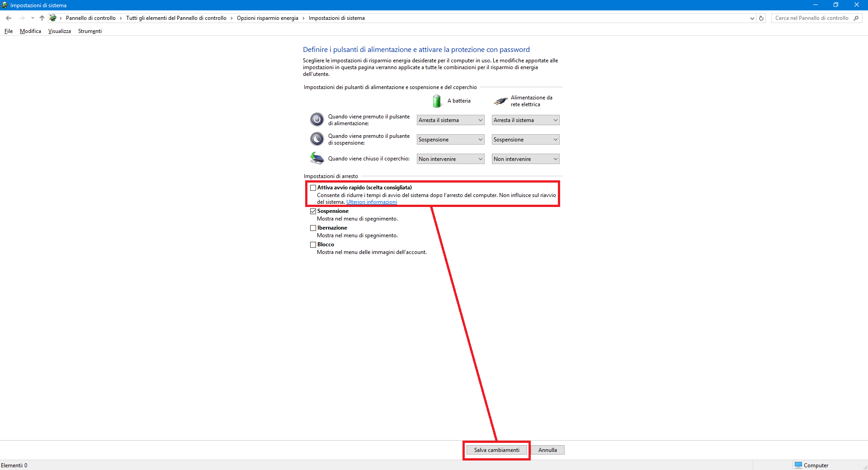
Task: Open the Visualizza menu
Action: (x=60, y=31)
